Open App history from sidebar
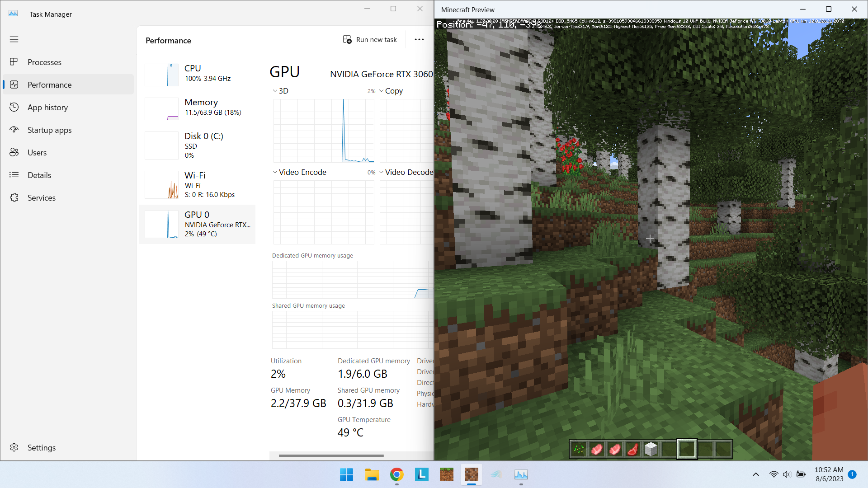This screenshot has width=868, height=488. coord(47,108)
